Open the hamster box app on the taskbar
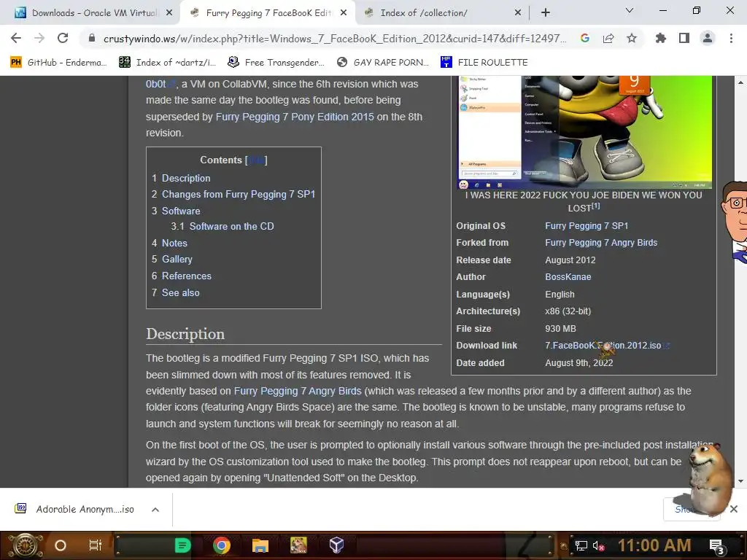The image size is (747, 560). (298, 545)
